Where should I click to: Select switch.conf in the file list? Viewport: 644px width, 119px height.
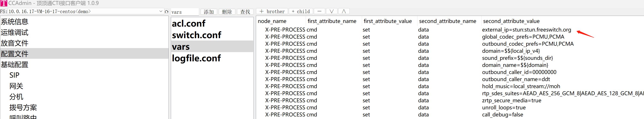tap(212, 35)
